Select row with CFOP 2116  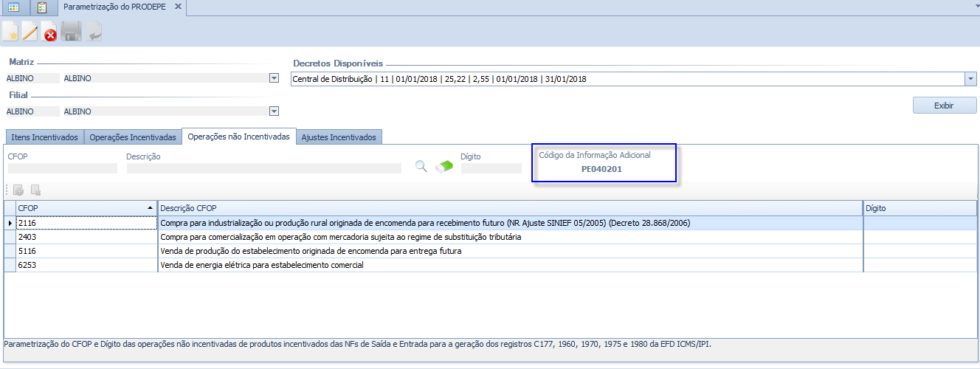490,223
